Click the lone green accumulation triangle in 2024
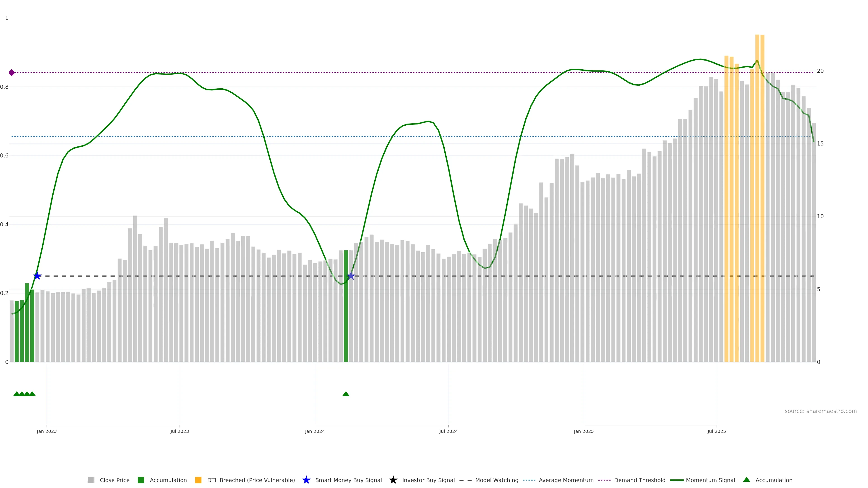The height and width of the screenshot is (488, 868). click(346, 394)
